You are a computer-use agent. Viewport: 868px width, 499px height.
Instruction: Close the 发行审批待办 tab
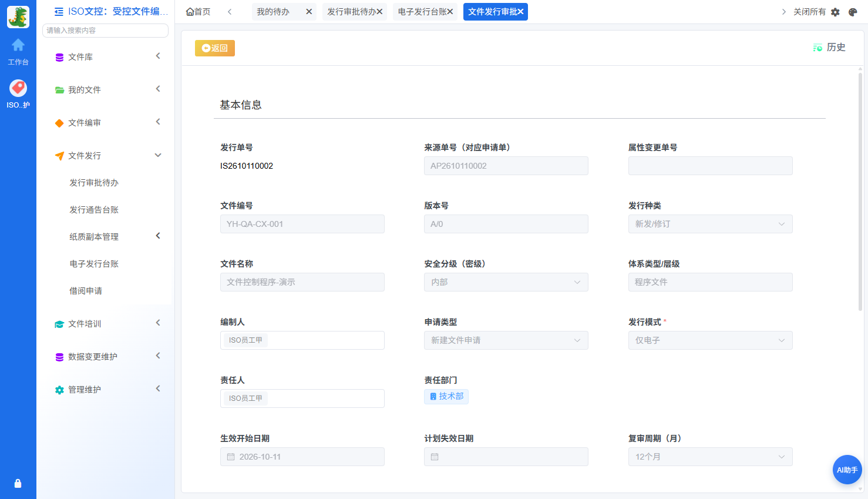(x=379, y=12)
